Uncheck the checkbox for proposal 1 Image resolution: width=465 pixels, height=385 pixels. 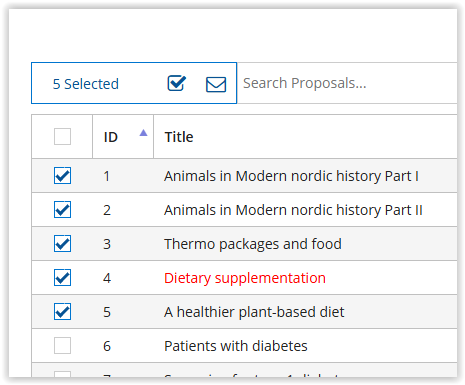(62, 176)
